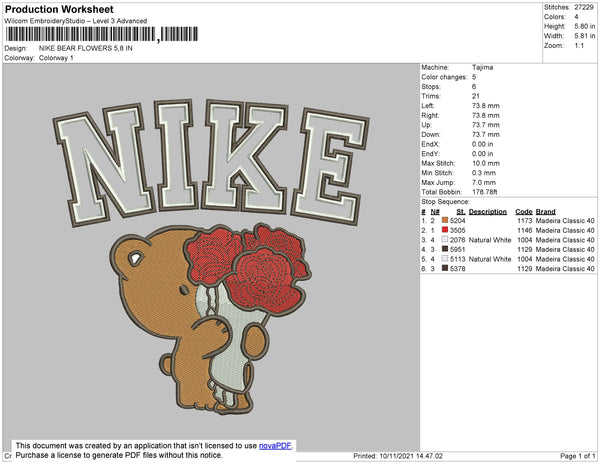This screenshot has height=464, width=600.
Task: Click 'Natural White' description in row 3
Action: [490, 240]
